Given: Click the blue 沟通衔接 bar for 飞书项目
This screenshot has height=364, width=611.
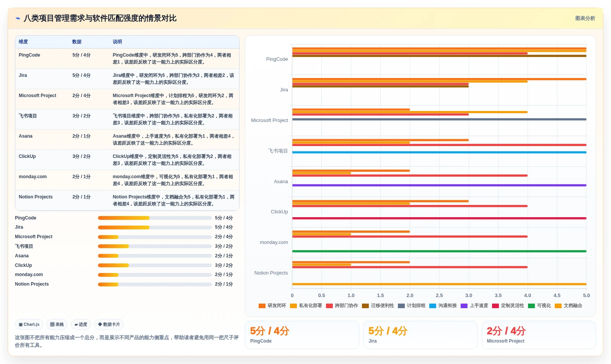Looking at the screenshot, I should (439, 153).
